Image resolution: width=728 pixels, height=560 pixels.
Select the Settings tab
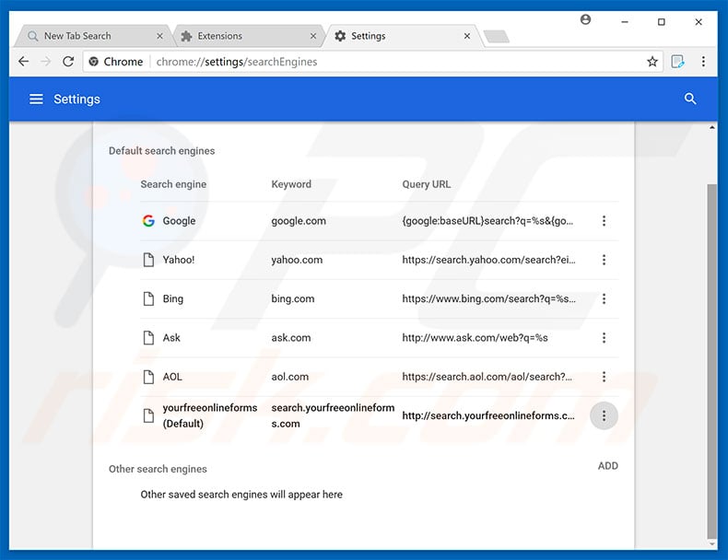404,36
